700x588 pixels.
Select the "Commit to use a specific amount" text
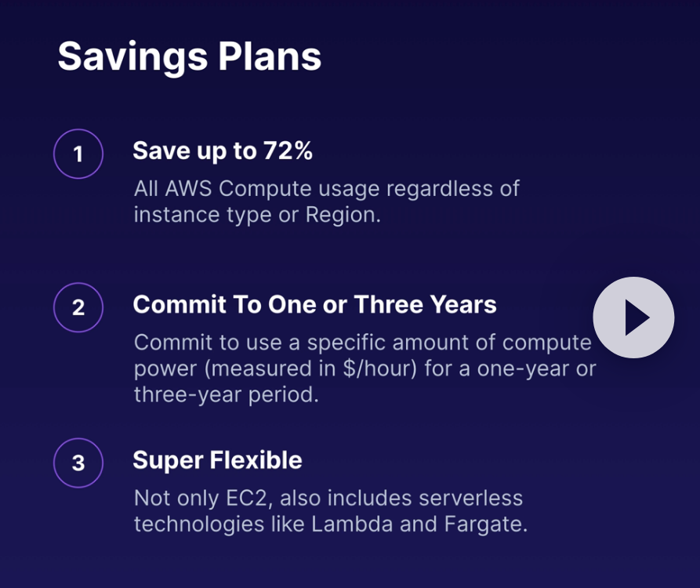point(362,343)
